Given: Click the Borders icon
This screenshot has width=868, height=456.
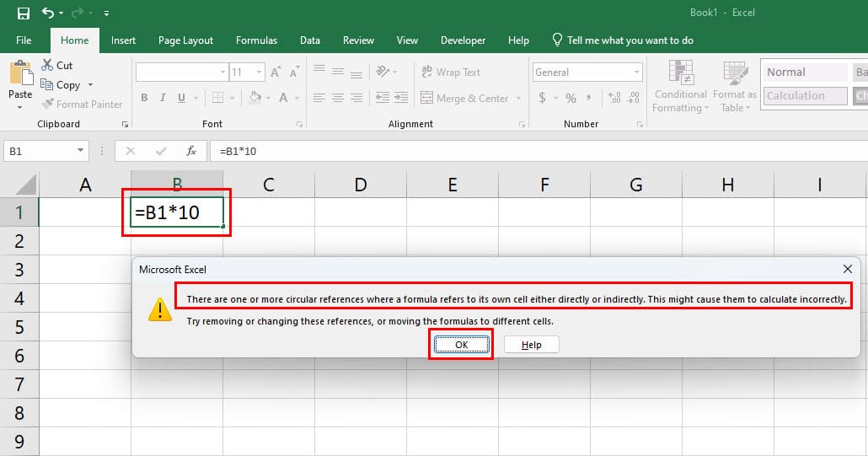Looking at the screenshot, I should 217,98.
